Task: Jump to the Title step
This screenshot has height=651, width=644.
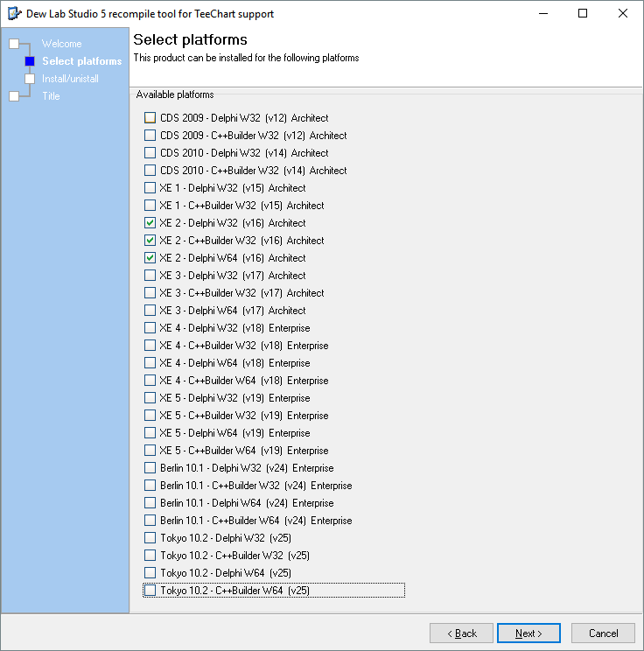Action: point(51,96)
